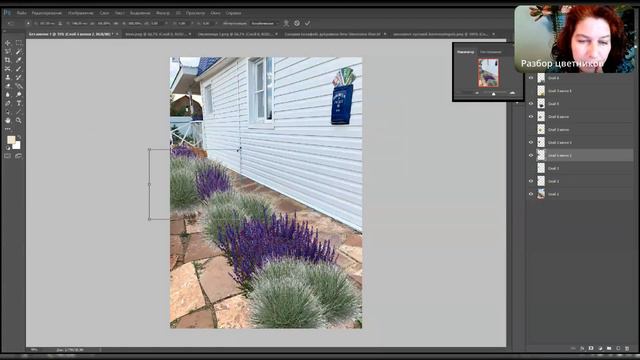Open the Редактирование menu

pyautogui.click(x=47, y=13)
